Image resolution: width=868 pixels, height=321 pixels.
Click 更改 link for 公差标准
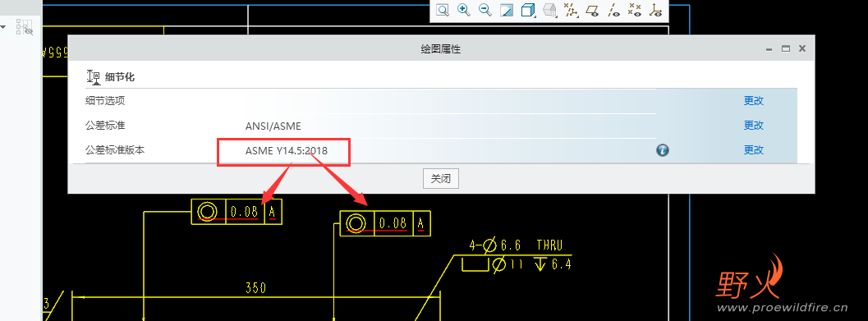coord(753,126)
